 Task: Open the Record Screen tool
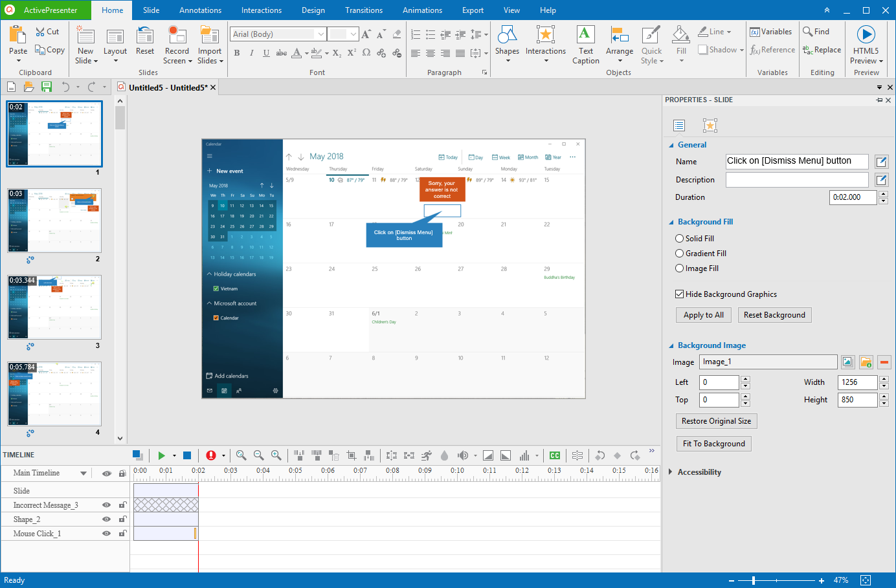tap(177, 44)
